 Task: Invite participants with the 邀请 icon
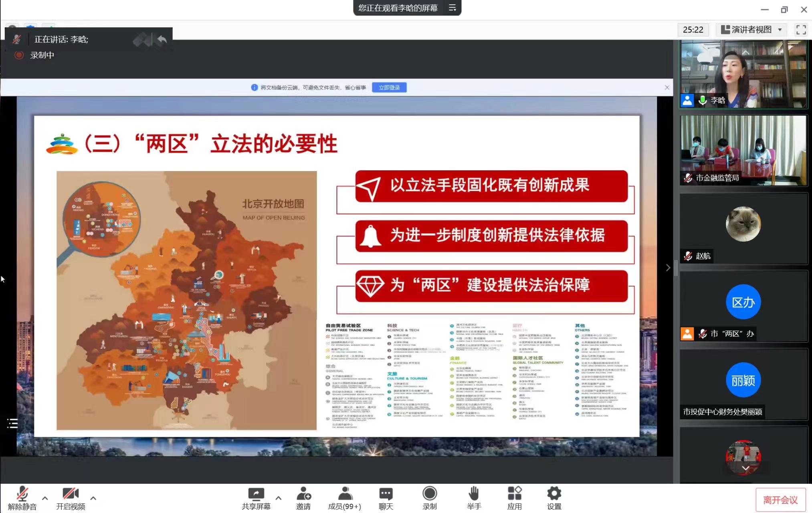pyautogui.click(x=304, y=497)
